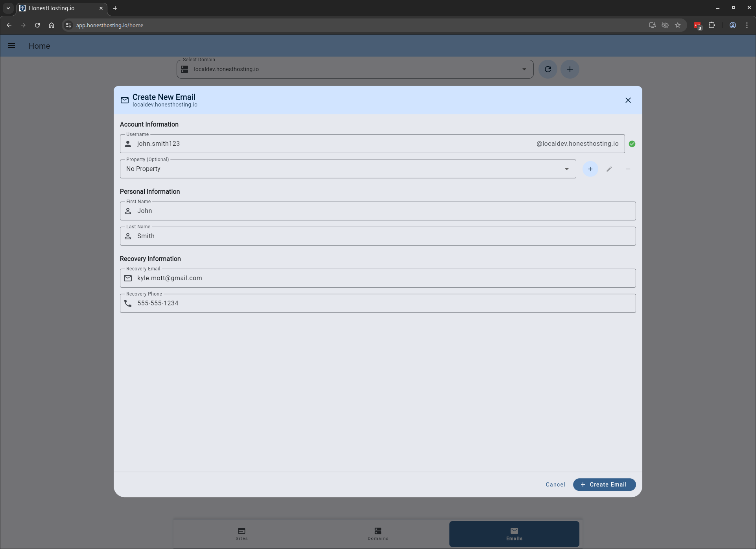
Task: Switch to the Domains tab
Action: [378, 534]
